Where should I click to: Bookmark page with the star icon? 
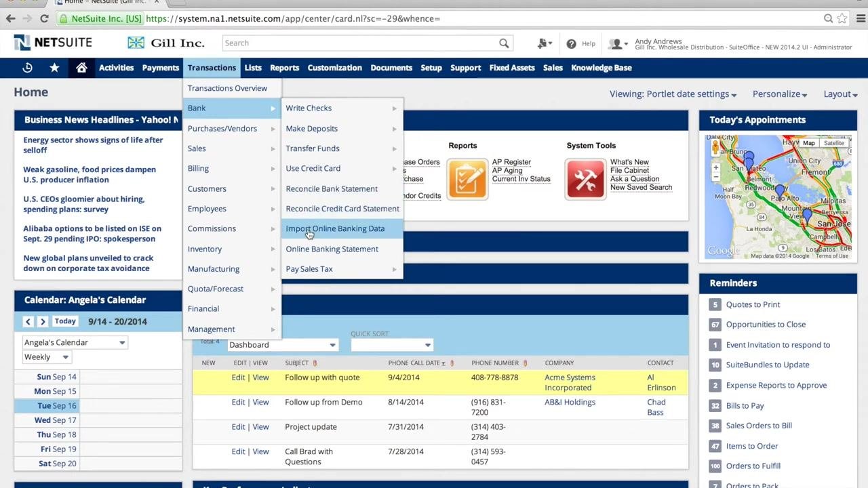(843, 18)
